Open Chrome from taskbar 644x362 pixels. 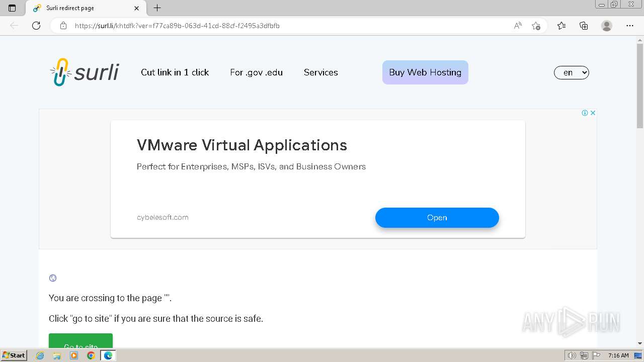point(91,355)
